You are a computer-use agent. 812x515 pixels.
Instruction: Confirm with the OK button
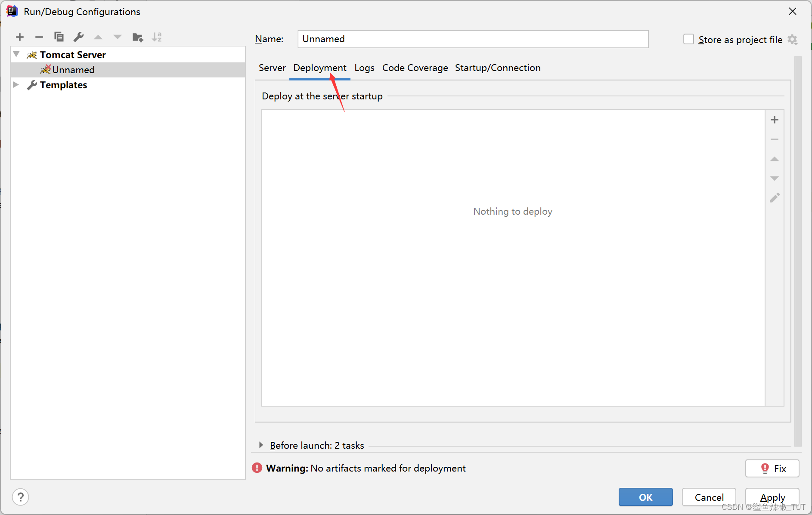(646, 497)
